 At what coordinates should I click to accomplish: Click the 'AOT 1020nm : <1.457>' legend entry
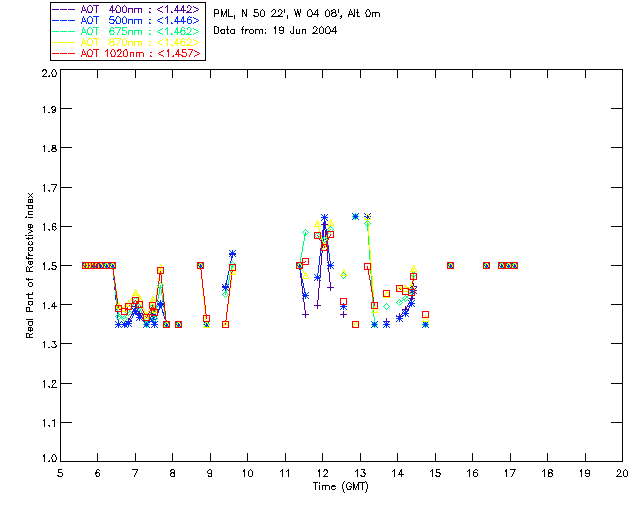[127, 53]
